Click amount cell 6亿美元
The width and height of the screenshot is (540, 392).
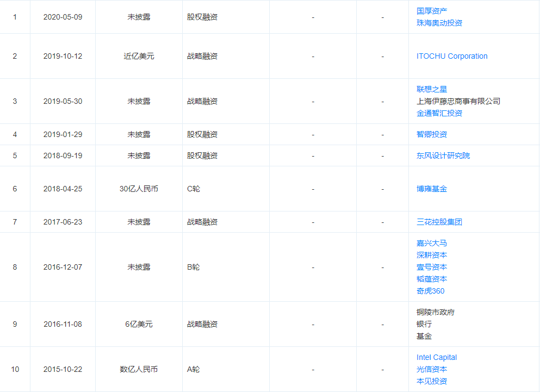click(x=139, y=324)
